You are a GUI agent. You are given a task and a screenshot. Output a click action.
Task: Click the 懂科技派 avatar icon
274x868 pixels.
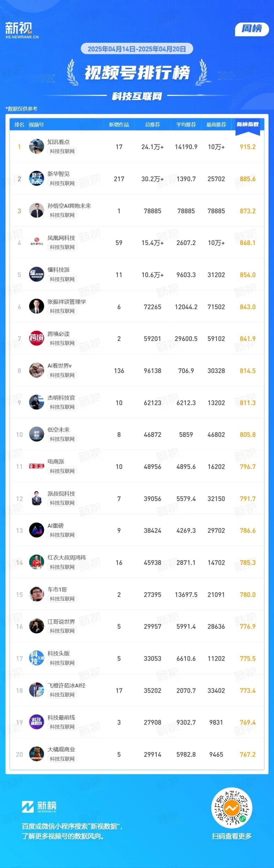click(37, 275)
